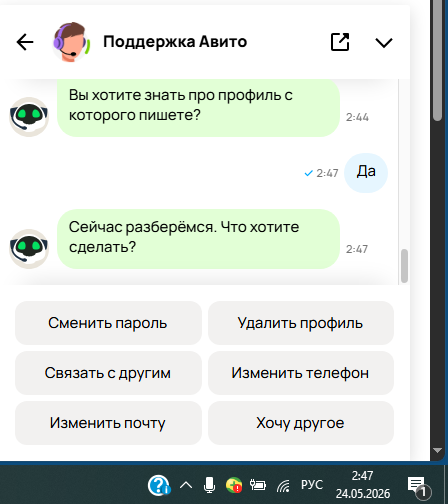Click bot avatar beside Сейчас разберёмся message
Viewport: 448px width, 504px height.
pyautogui.click(x=29, y=249)
